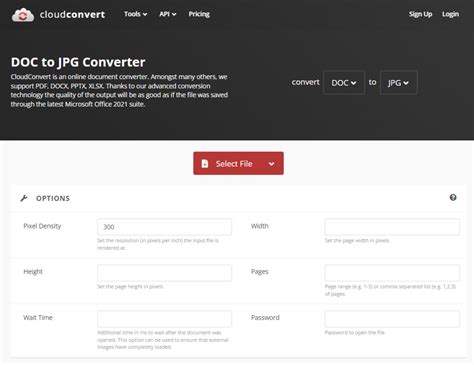Image resolution: width=474 pixels, height=365 pixels.
Task: Click the Options wrench icon
Action: pyautogui.click(x=24, y=198)
